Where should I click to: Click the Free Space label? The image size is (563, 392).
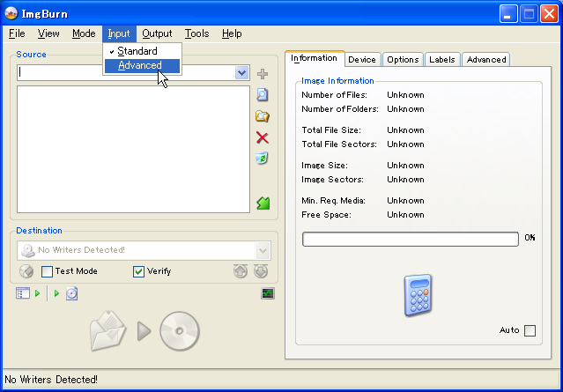(x=326, y=215)
